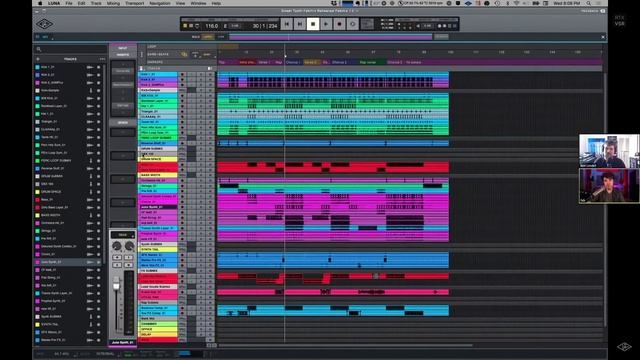Click the LOOP ruler row label
Viewport: 640px width, 360px height.
pos(151,47)
